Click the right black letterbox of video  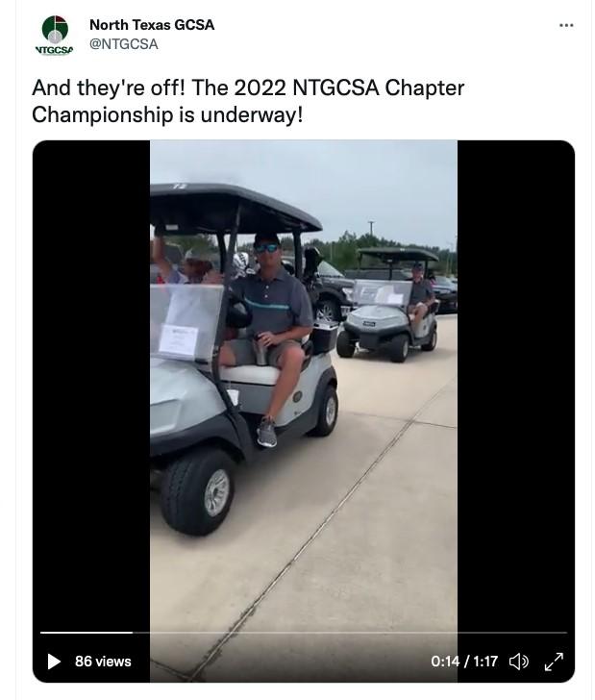(x=515, y=384)
